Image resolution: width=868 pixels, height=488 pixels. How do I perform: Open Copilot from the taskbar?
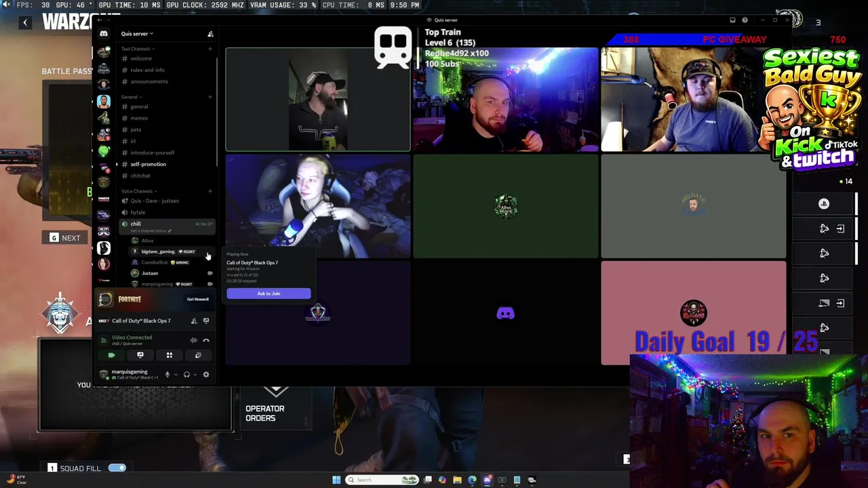[443, 480]
